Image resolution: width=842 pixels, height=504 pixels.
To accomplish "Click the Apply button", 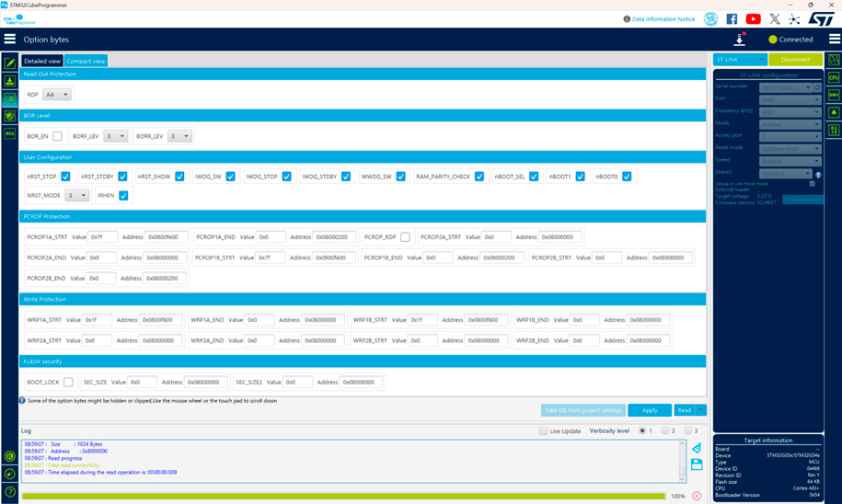I will tap(650, 410).
